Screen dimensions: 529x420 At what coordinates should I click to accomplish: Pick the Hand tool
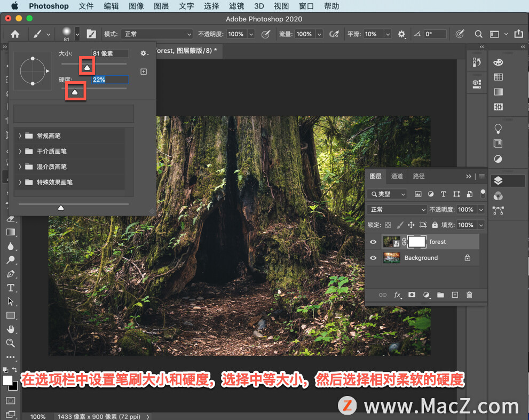10,329
